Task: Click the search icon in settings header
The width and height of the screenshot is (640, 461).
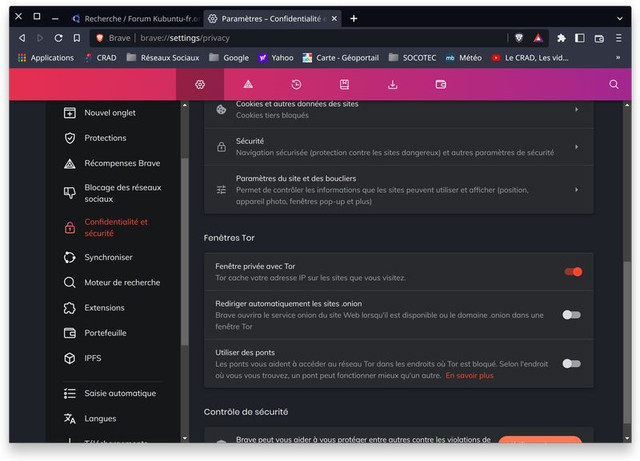Action: [x=613, y=85]
